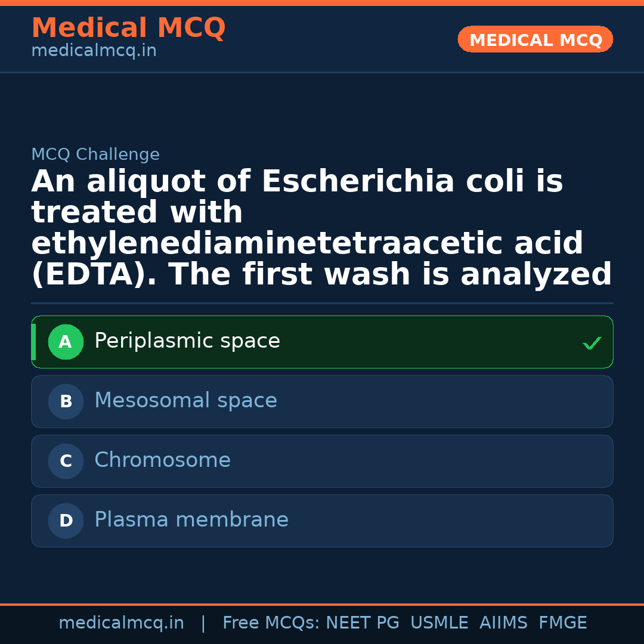Click the C letter circle
644x644 pixels.
66,462
